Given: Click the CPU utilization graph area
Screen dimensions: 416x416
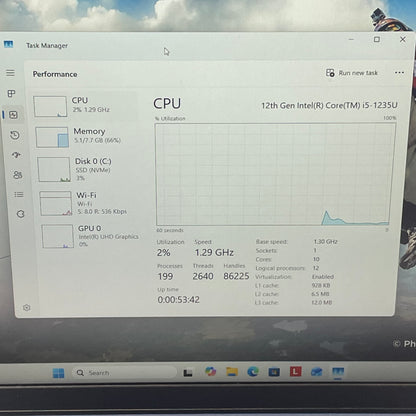Looking at the screenshot, I should coord(275,174).
